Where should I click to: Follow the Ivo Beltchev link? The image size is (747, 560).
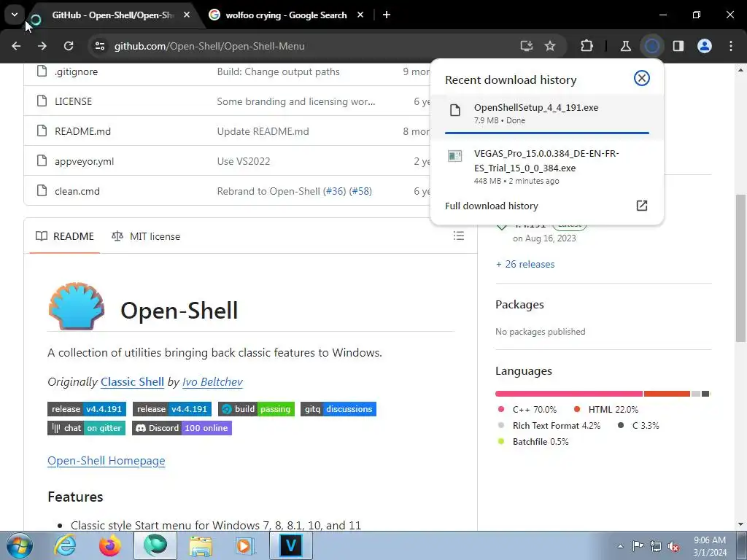(x=212, y=382)
